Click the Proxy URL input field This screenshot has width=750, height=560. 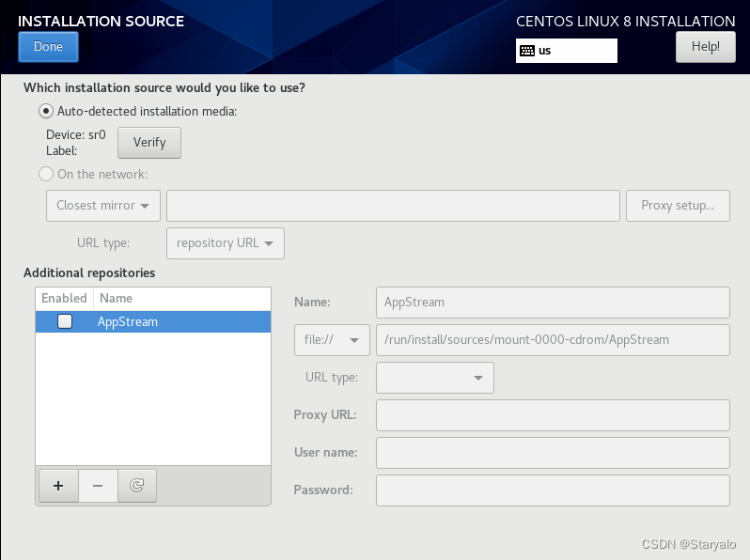[x=553, y=415]
